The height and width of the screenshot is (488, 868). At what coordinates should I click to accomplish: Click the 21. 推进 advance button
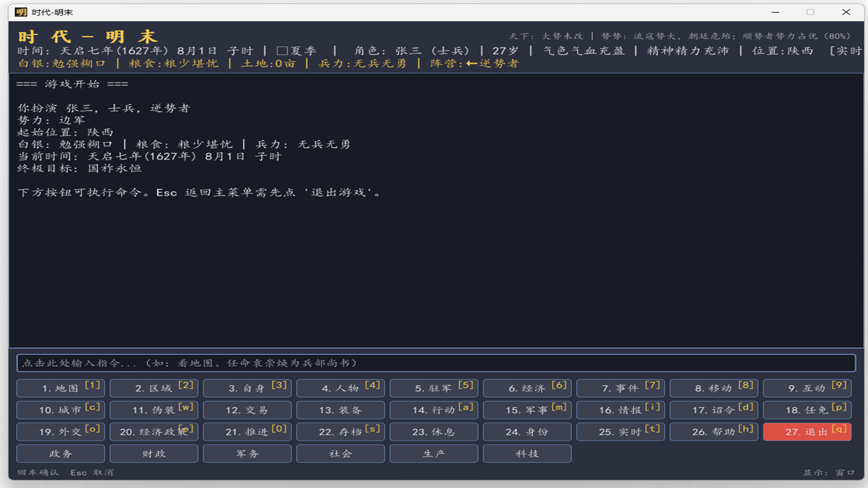coord(247,432)
